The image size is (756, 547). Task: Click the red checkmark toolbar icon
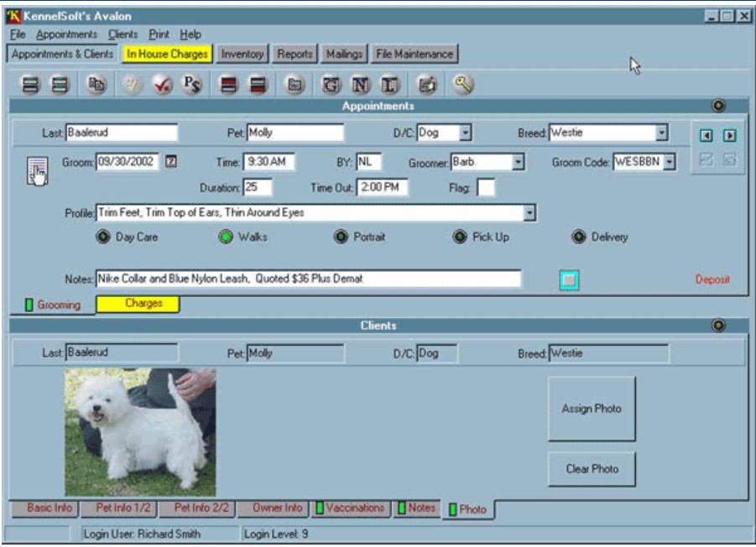[x=162, y=85]
